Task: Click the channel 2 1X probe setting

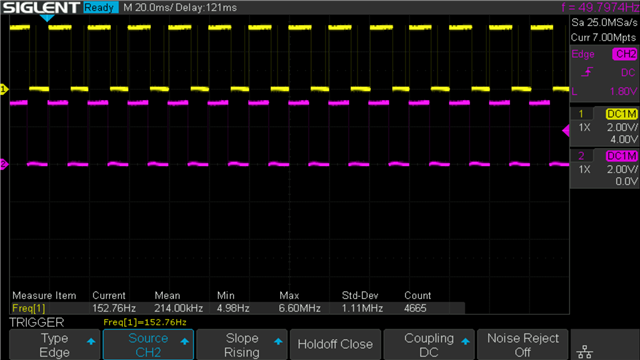Action: [584, 169]
